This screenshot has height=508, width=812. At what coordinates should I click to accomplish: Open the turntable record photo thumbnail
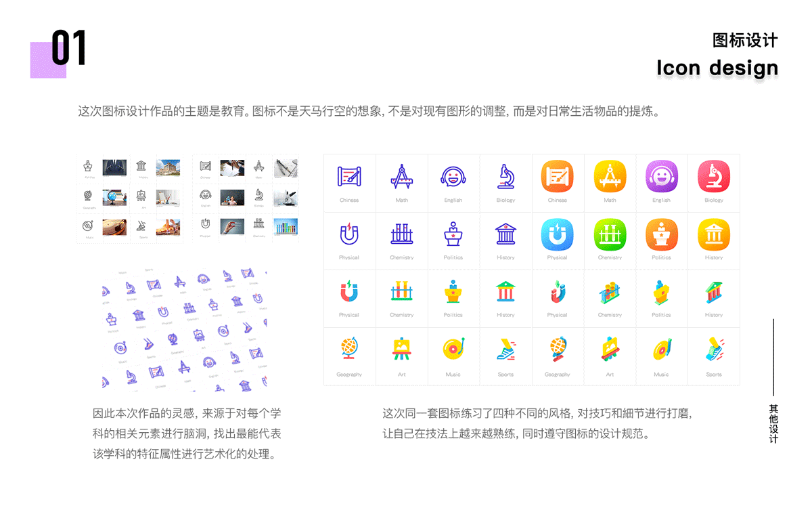114,227
